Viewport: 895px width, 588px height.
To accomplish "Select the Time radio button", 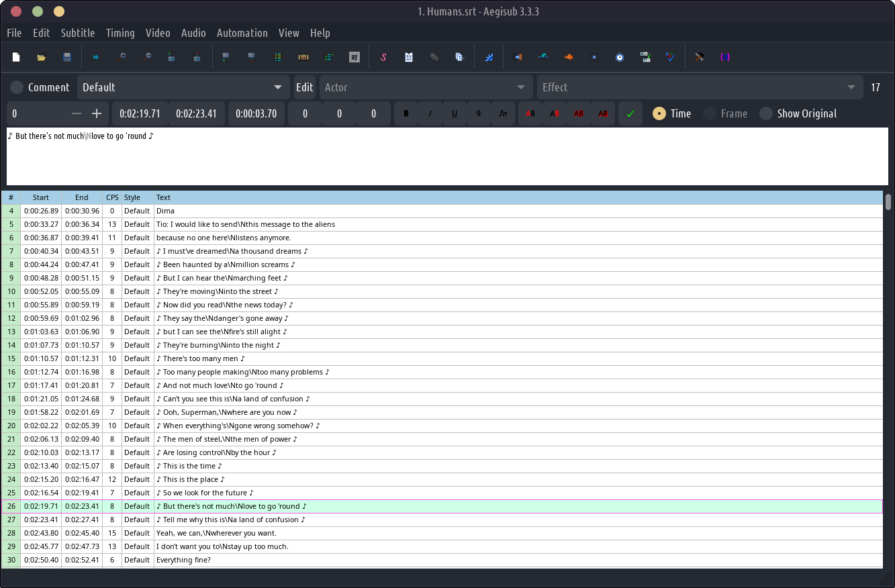I will 659,113.
